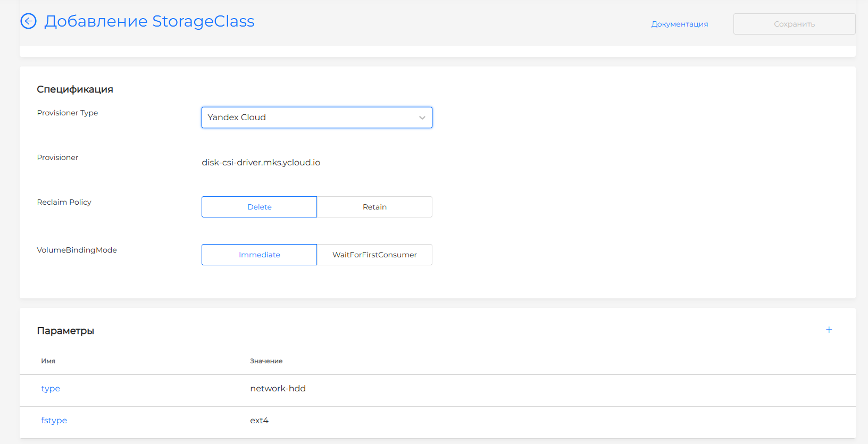Click the Параметры section heading
The width and height of the screenshot is (868, 444).
[65, 331]
